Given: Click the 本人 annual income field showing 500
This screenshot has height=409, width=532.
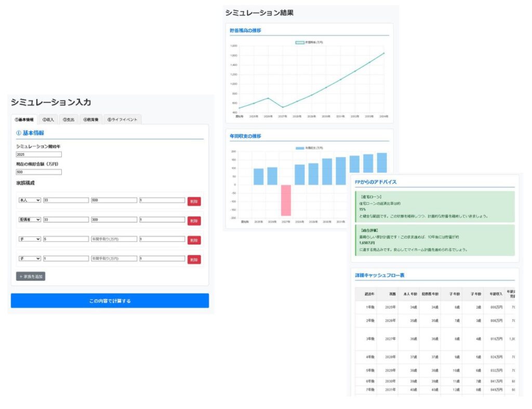Looking at the screenshot, I should 114,200.
